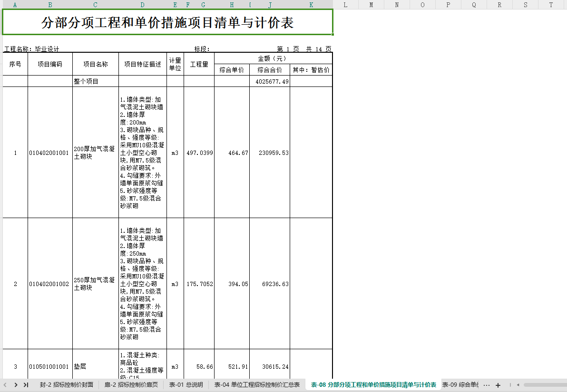Image resolution: width=567 pixels, height=392 pixels.
Task: Select unit price 394.05
Action: (x=238, y=284)
